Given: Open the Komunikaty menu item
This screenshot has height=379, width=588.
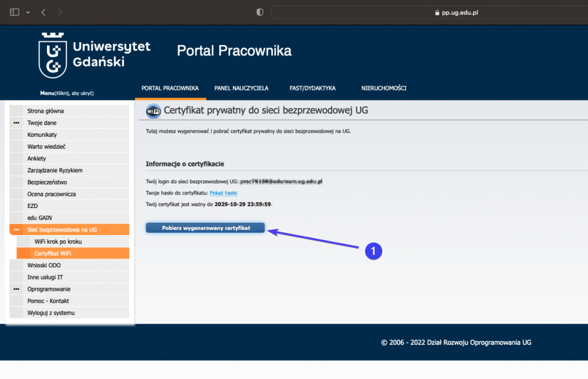Looking at the screenshot, I should [42, 135].
